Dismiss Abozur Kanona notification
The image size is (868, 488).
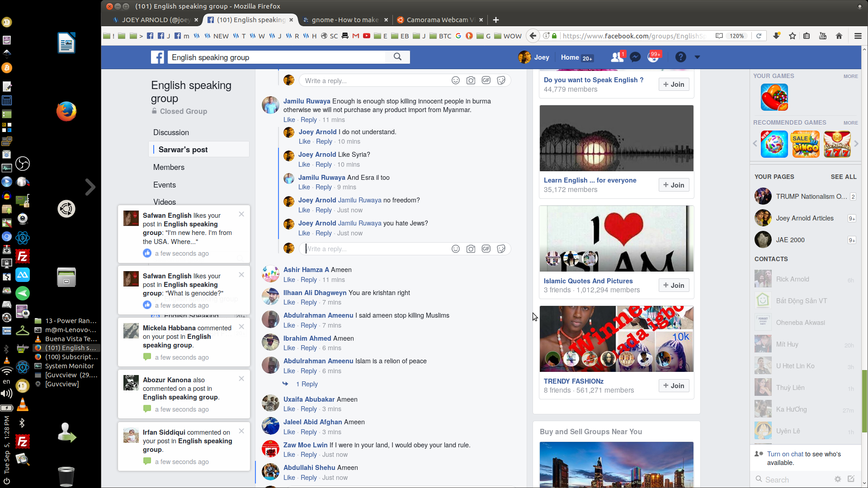click(241, 379)
